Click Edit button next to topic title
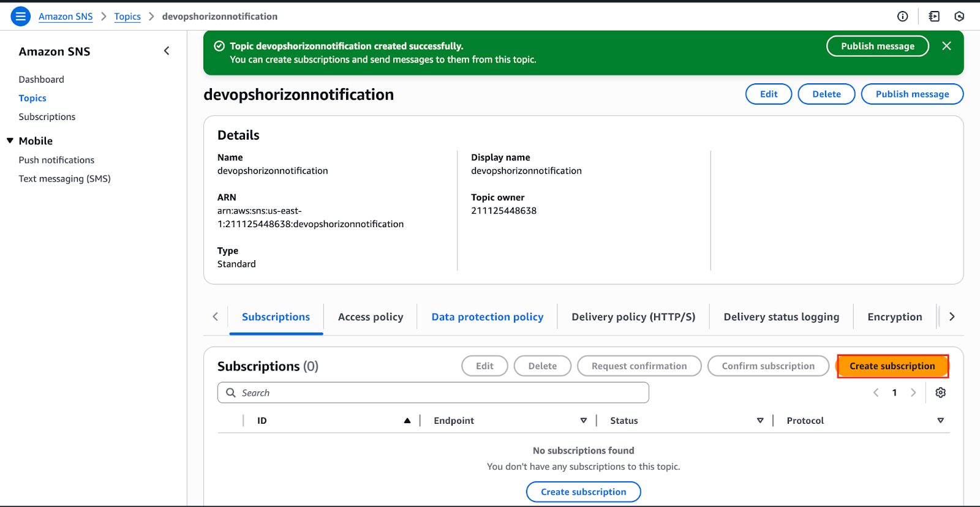The width and height of the screenshot is (980, 507). [769, 94]
